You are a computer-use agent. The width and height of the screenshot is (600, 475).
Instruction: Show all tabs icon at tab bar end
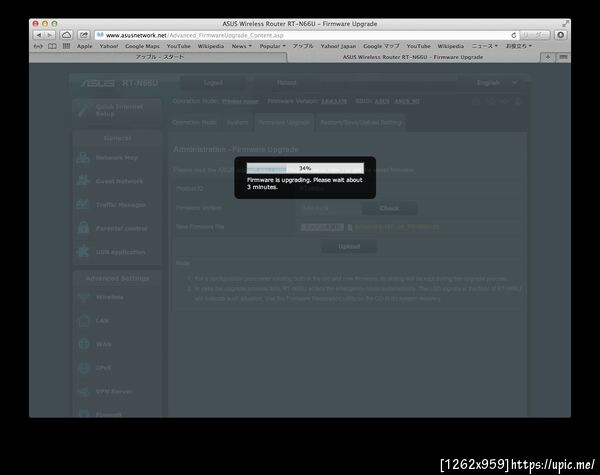click(x=563, y=57)
